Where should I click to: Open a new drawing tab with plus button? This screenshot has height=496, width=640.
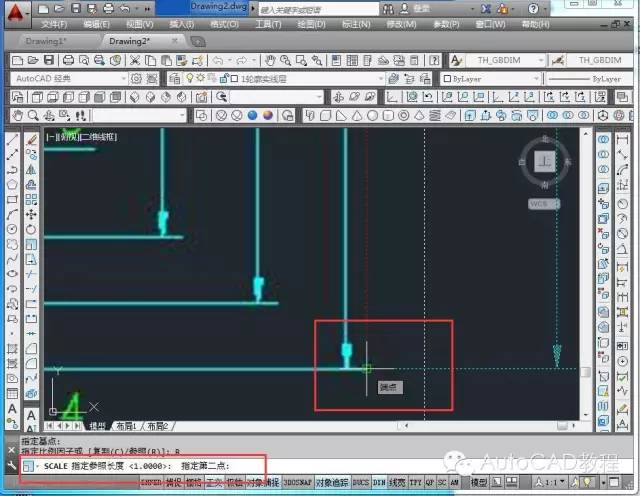(x=198, y=41)
